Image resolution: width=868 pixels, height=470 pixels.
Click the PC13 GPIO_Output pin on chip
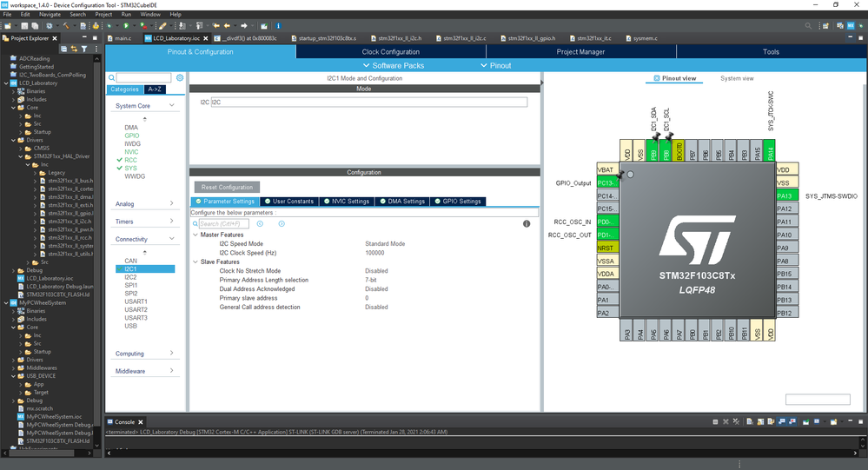607,182
